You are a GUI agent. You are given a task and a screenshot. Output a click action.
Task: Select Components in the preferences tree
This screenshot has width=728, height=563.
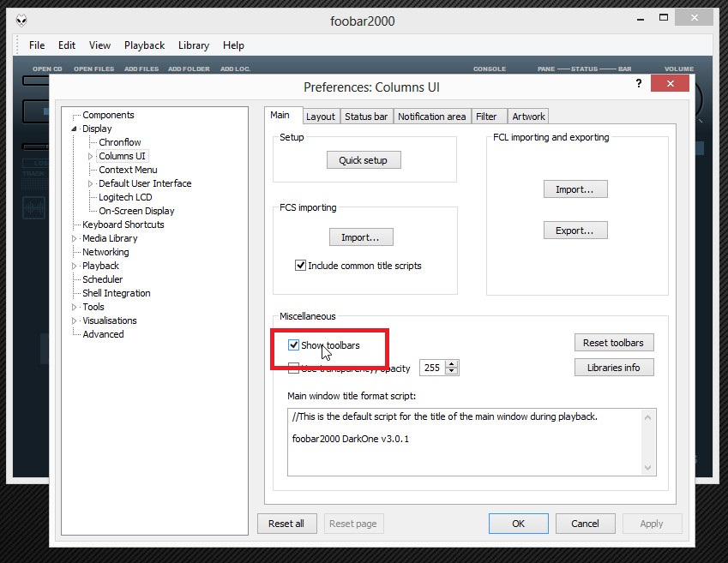coord(108,115)
